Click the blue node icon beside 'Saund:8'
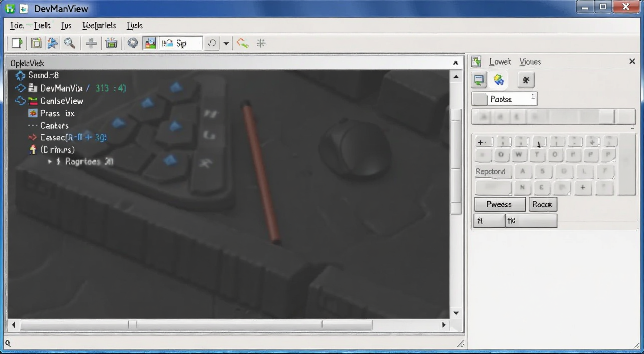Screen dimensions: 644x354 (20, 75)
